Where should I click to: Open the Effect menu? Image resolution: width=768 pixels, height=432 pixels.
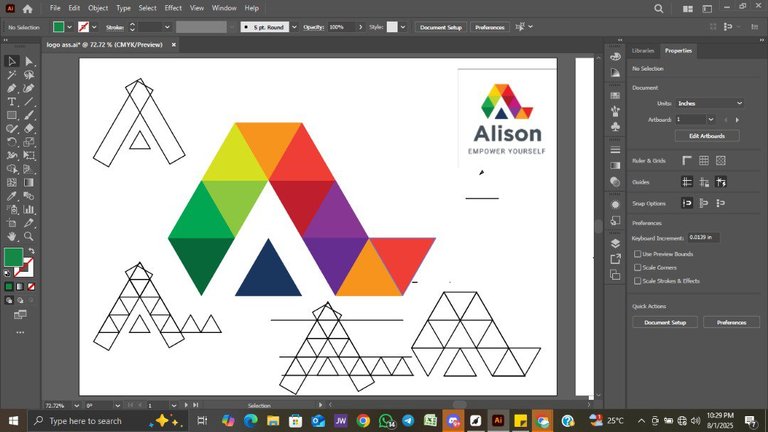[173, 8]
